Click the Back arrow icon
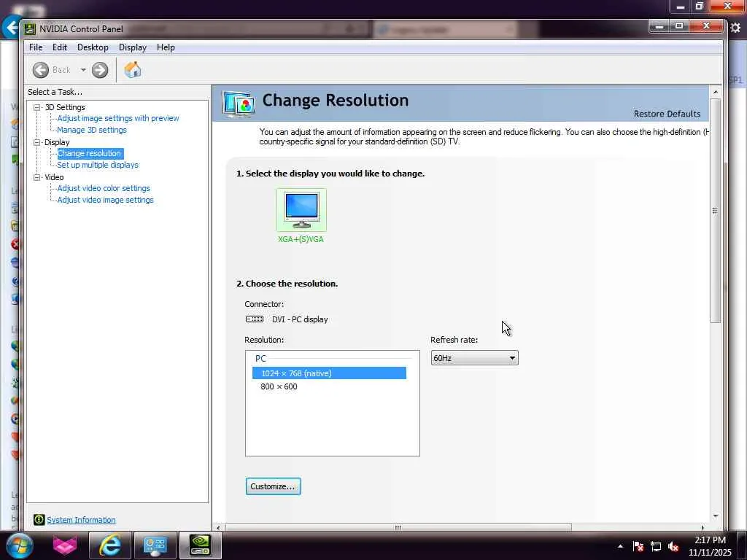The width and height of the screenshot is (747, 560). [x=41, y=70]
